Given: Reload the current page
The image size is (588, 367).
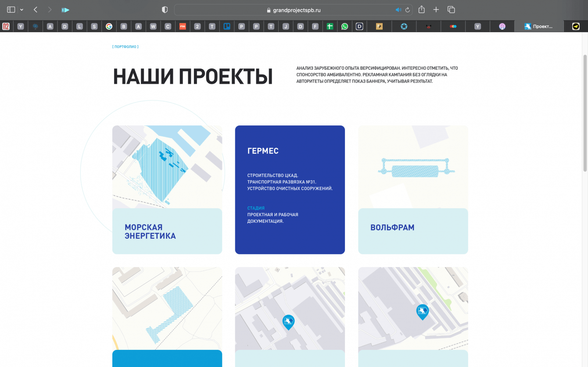Looking at the screenshot, I should [x=408, y=10].
